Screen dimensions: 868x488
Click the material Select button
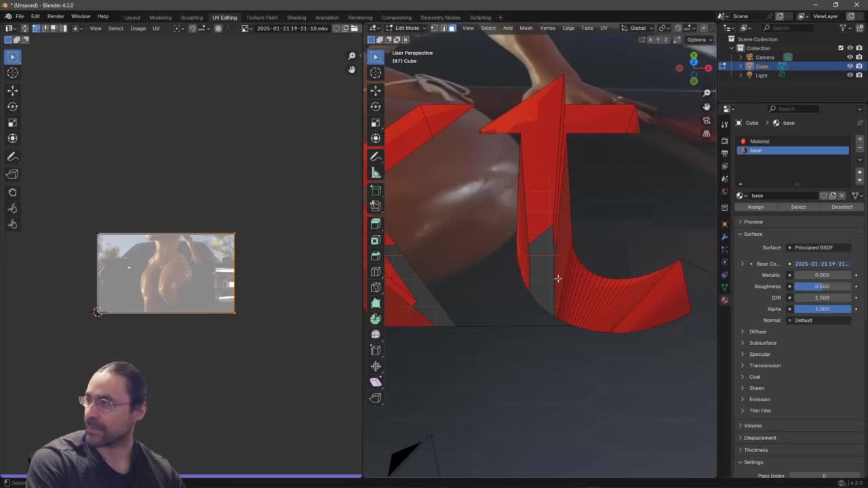[798, 207]
